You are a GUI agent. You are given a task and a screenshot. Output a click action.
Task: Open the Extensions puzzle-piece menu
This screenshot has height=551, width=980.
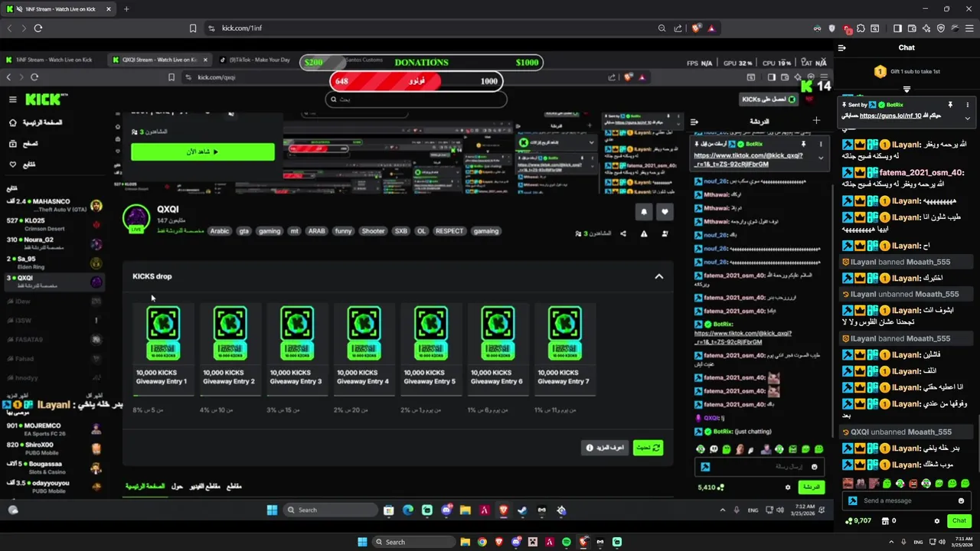tap(861, 28)
